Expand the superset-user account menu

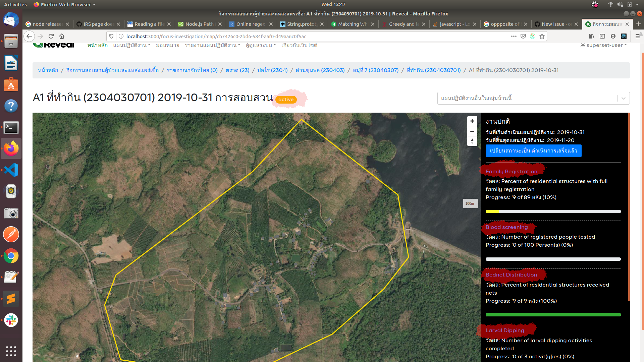click(x=604, y=45)
